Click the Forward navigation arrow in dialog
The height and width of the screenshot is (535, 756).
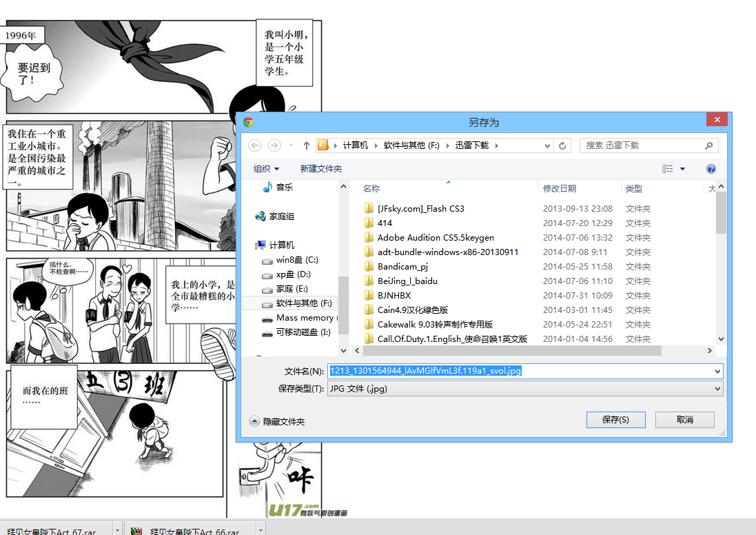[274, 145]
